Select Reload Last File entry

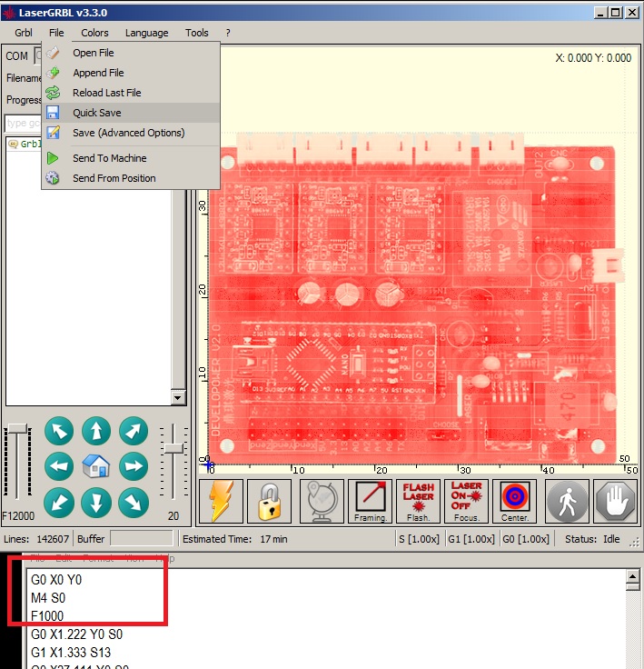coord(131,93)
